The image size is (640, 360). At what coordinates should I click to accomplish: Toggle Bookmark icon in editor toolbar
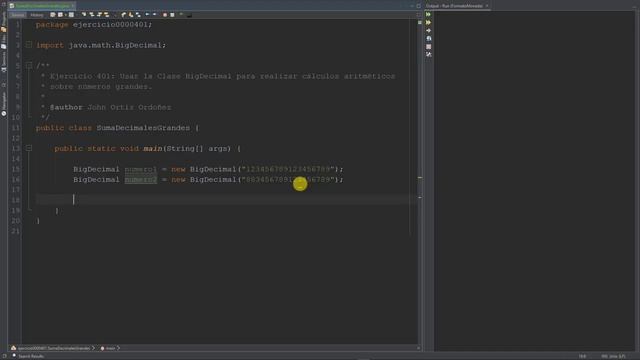(x=138, y=15)
